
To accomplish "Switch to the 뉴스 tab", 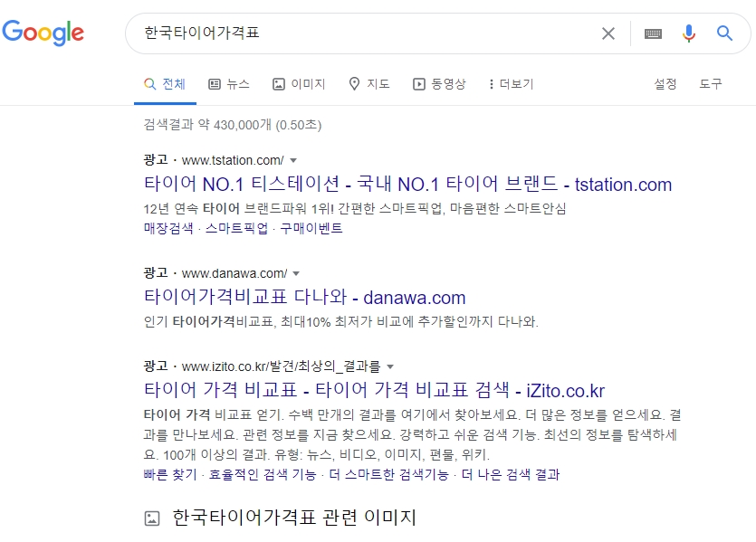I will [229, 84].
